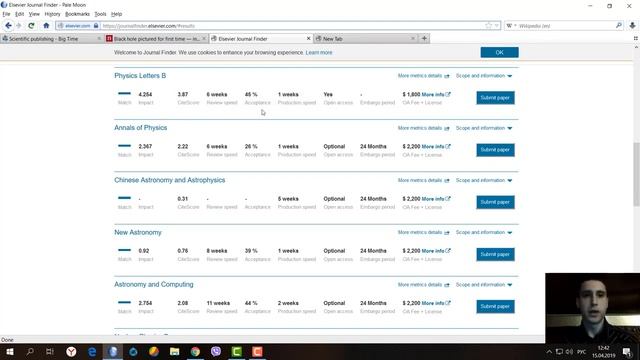Screen dimensions: 640x360
Task: Reload the page with the refresh icon
Action: point(31,26)
